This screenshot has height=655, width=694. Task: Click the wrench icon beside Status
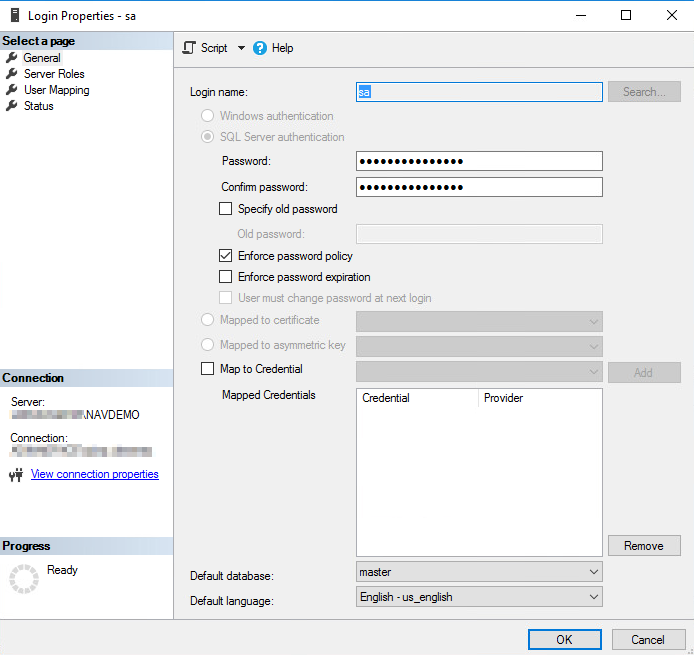tap(12, 106)
